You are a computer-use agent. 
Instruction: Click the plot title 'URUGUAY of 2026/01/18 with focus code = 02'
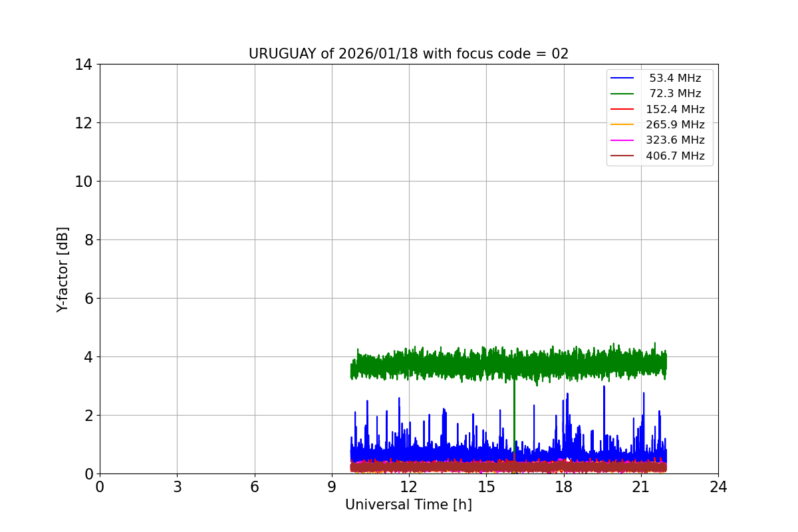pyautogui.click(x=408, y=54)
